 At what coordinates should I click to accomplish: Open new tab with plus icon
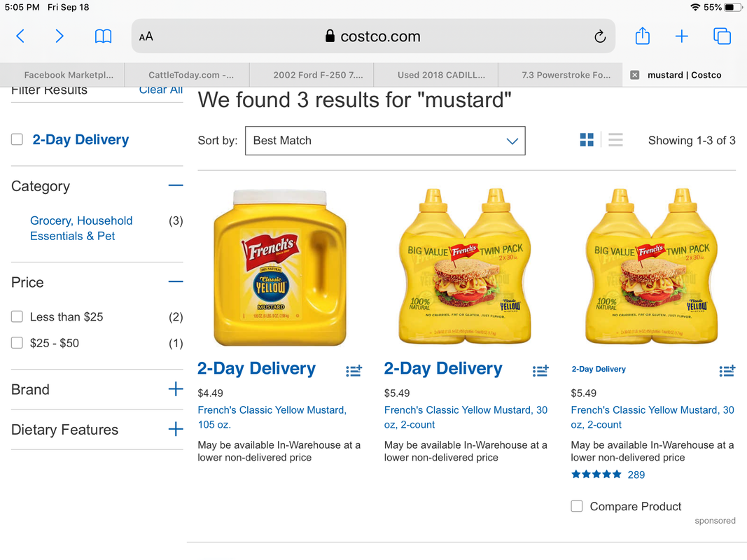point(682,36)
